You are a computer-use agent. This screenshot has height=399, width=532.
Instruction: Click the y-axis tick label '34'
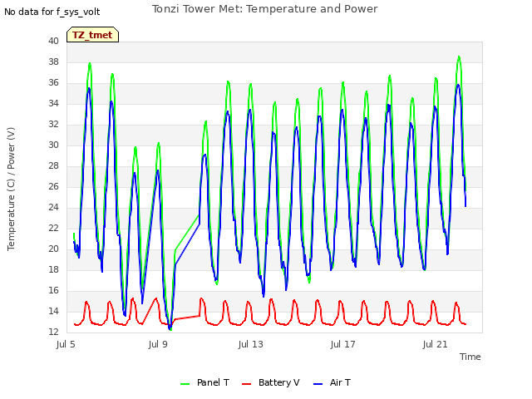(x=53, y=103)
